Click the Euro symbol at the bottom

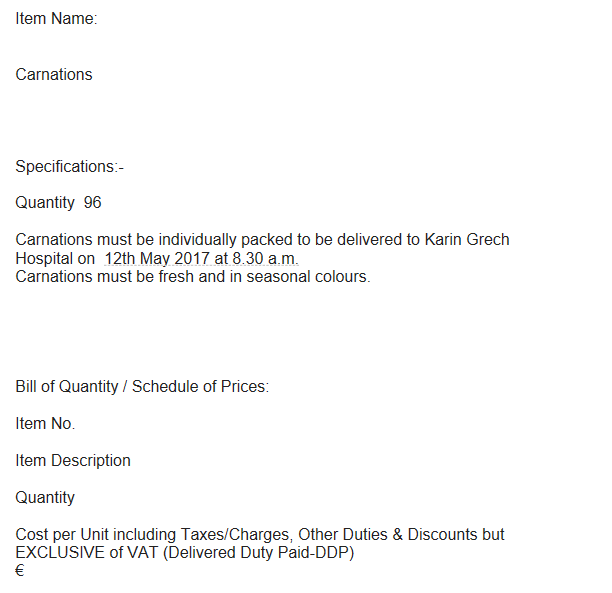(x=20, y=571)
